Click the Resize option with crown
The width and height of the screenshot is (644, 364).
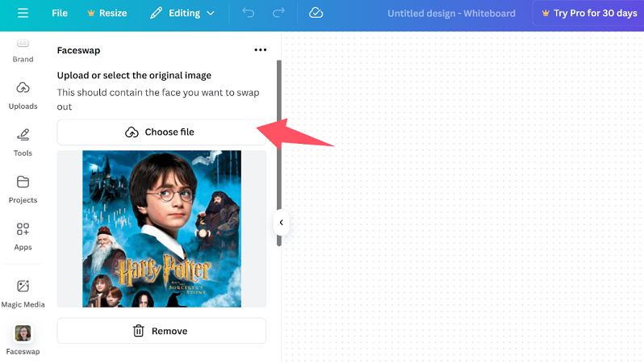[107, 13]
